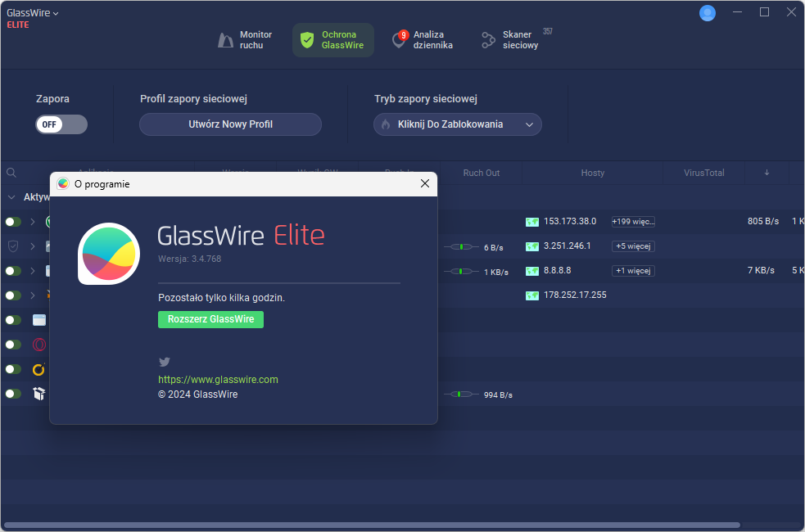
Task: Switch to the Monitor ruchu tab
Action: (x=245, y=40)
